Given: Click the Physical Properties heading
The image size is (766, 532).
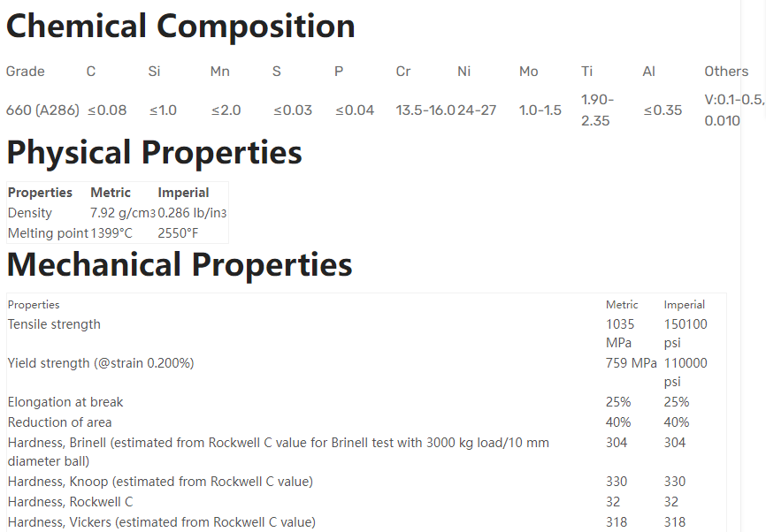Looking at the screenshot, I should click(x=154, y=153).
